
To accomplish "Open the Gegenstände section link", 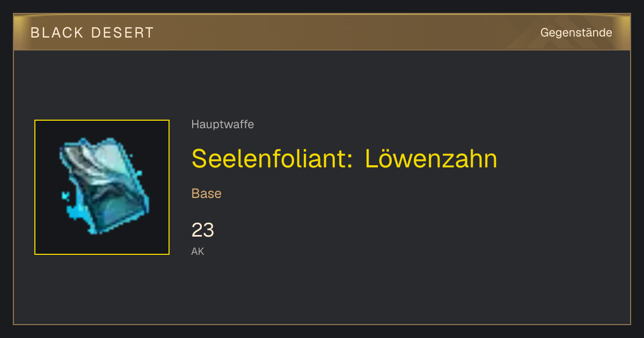I will (576, 33).
